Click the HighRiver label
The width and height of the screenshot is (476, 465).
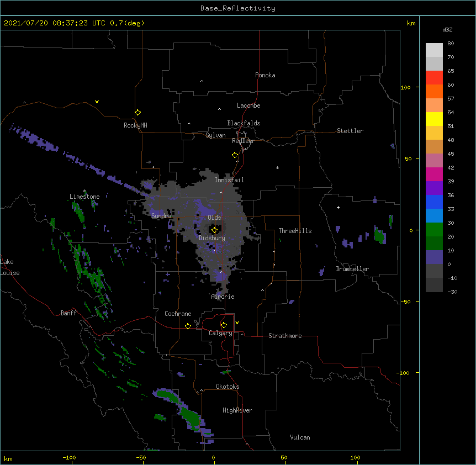[x=237, y=410]
